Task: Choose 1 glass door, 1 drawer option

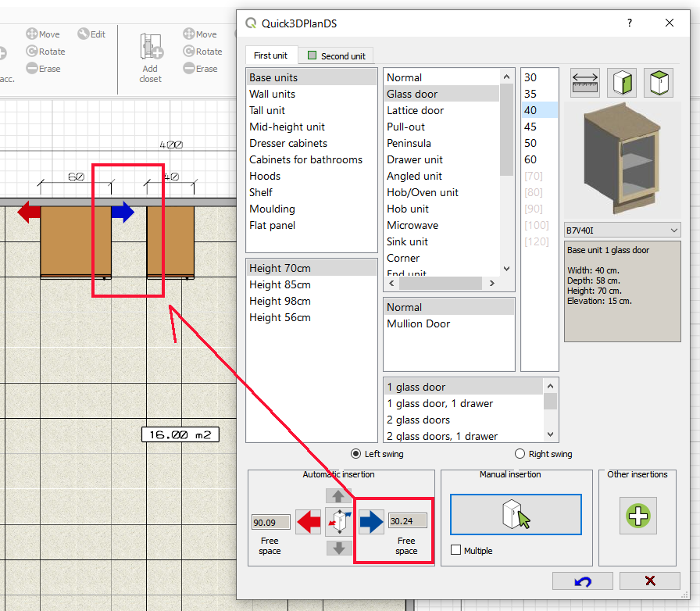Action: pos(463,403)
